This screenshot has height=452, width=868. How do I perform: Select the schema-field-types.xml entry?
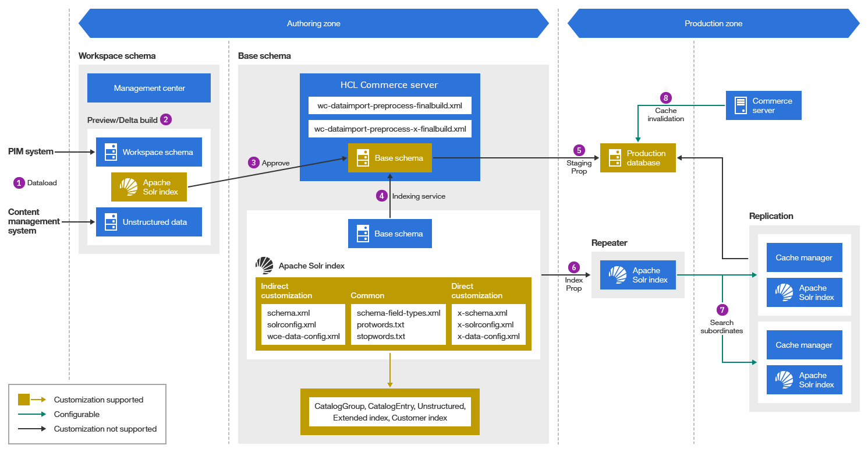point(399,313)
